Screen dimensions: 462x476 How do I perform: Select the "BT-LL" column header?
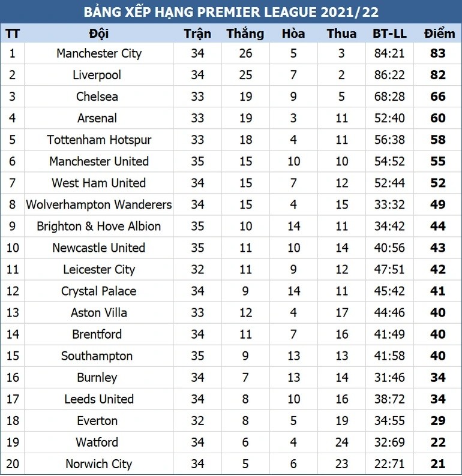point(390,33)
